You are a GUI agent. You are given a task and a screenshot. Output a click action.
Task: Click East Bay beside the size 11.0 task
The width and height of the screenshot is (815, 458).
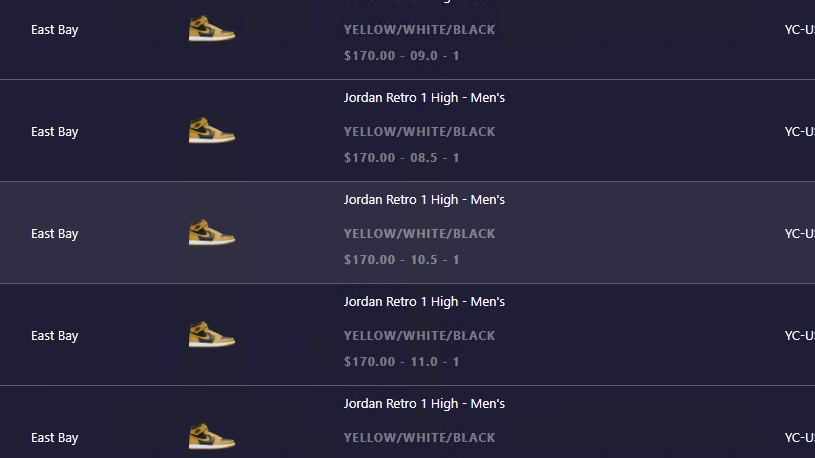(55, 336)
